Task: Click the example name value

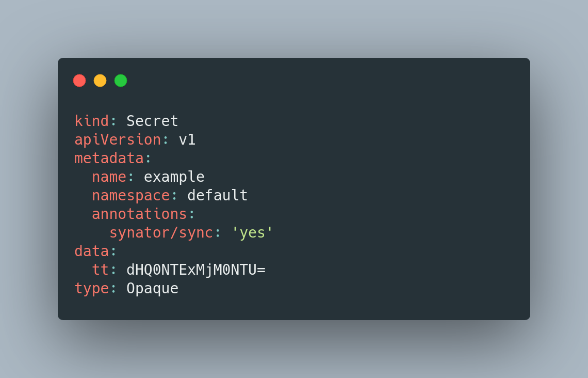Action: click(174, 177)
